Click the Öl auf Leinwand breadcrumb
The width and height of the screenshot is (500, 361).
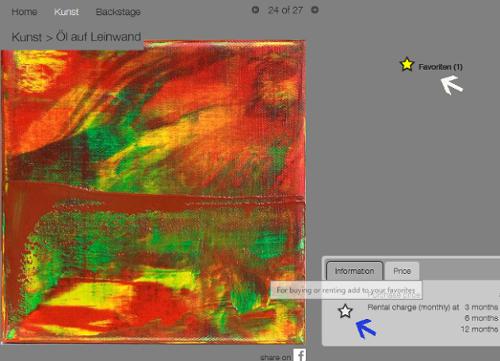[x=98, y=37]
